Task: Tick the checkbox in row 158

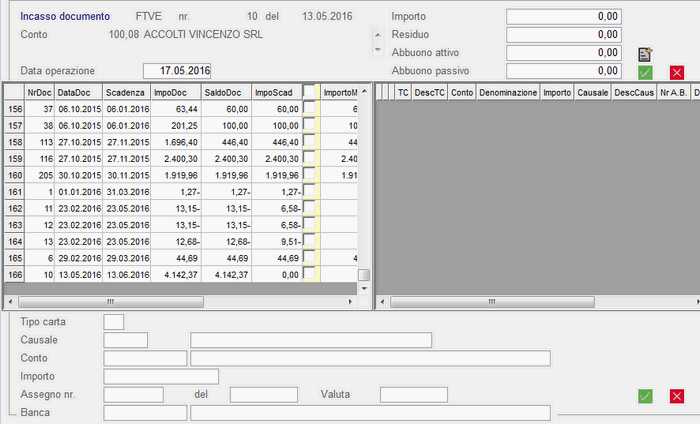Action: tap(309, 141)
